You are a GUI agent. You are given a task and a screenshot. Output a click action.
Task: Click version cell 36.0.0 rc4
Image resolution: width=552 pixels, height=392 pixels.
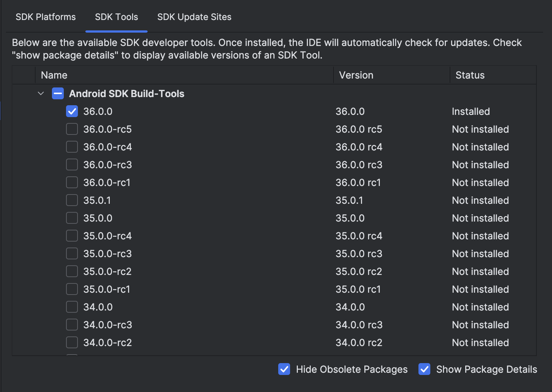click(x=359, y=147)
